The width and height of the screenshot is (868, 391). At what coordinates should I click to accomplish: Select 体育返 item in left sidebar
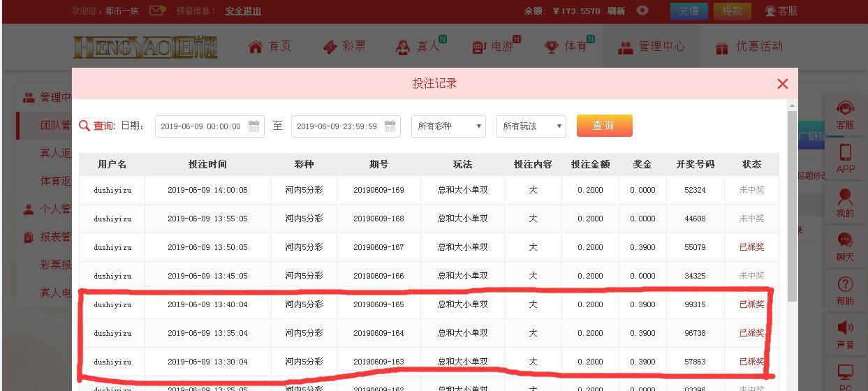coord(56,181)
